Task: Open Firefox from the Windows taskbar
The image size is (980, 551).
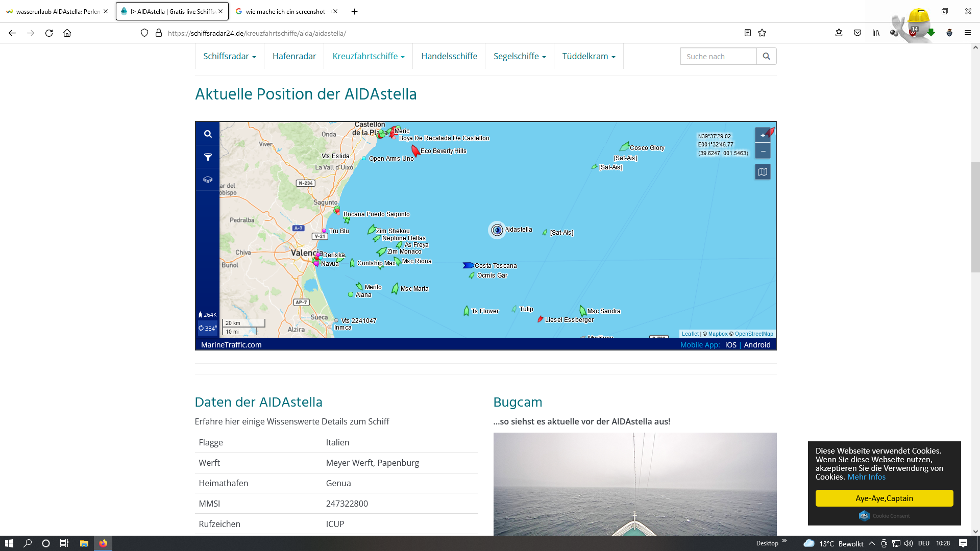Action: pos(103,543)
